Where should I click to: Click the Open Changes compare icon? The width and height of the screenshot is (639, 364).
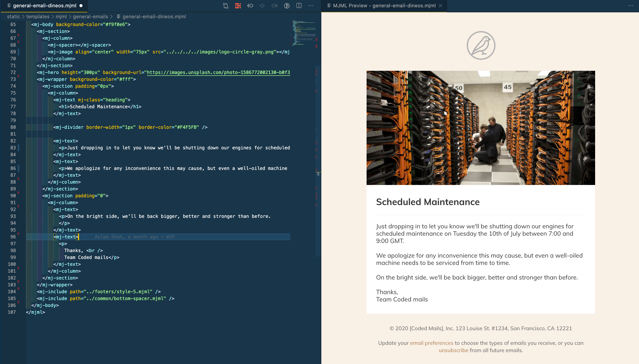(225, 5)
